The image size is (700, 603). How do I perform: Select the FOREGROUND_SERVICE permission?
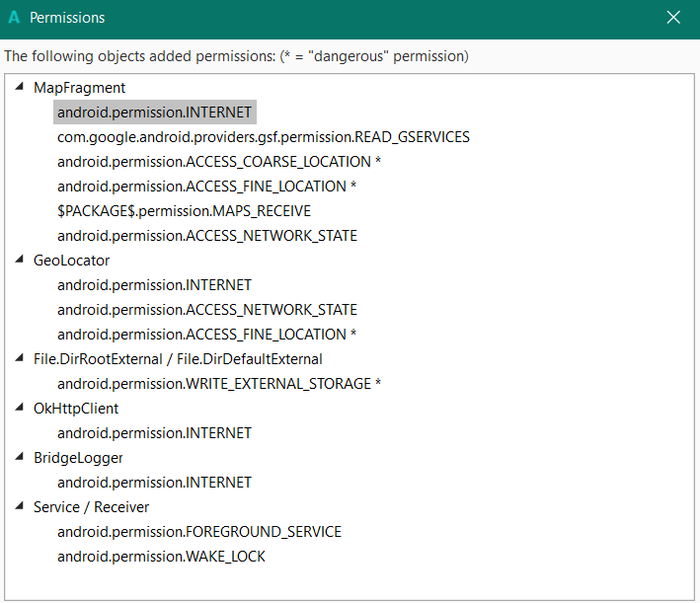198,532
